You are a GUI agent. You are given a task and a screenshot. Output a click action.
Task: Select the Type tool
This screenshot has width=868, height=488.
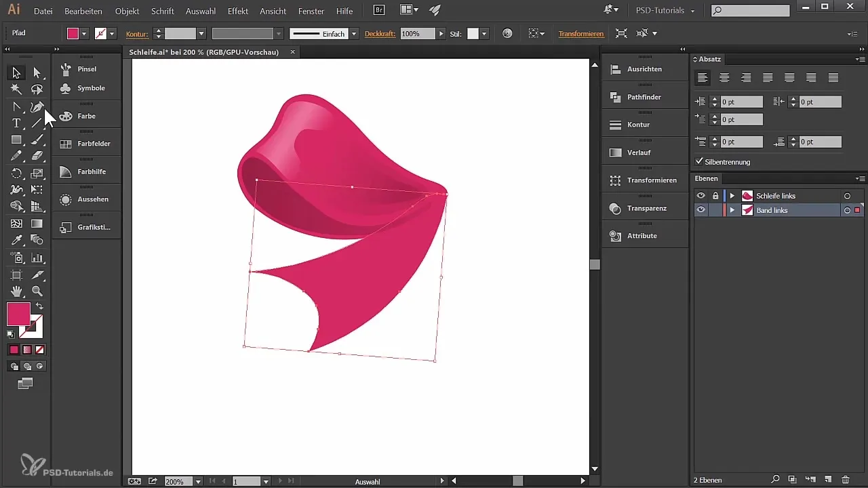pyautogui.click(x=16, y=123)
